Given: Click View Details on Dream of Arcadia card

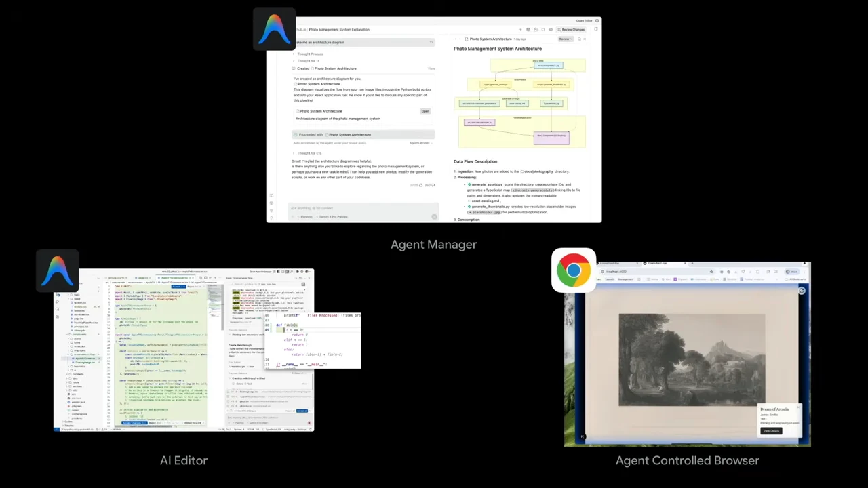Looking at the screenshot, I should [771, 431].
